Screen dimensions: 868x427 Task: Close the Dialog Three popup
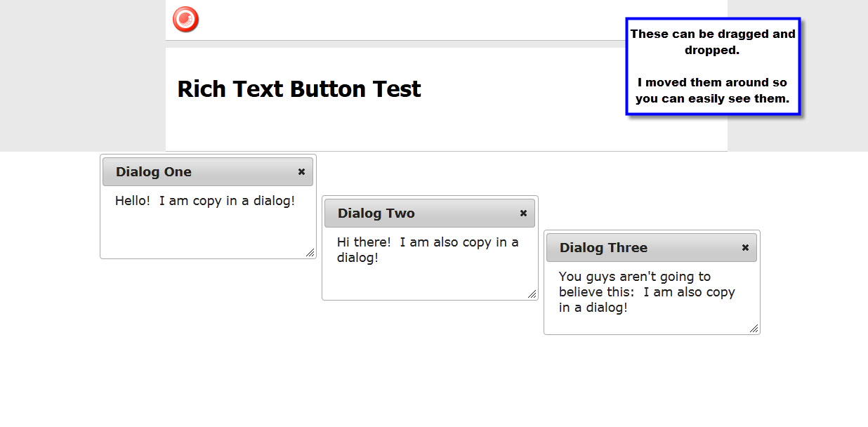pos(745,248)
